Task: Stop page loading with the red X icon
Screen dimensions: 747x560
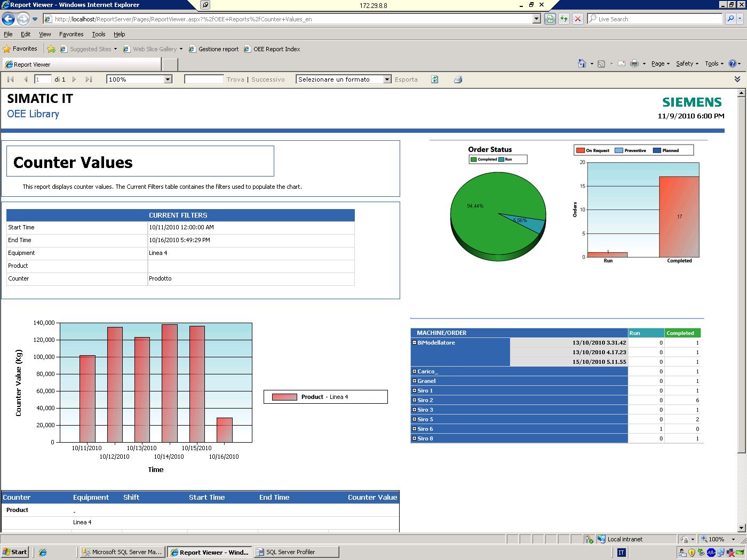Action: 578,19
